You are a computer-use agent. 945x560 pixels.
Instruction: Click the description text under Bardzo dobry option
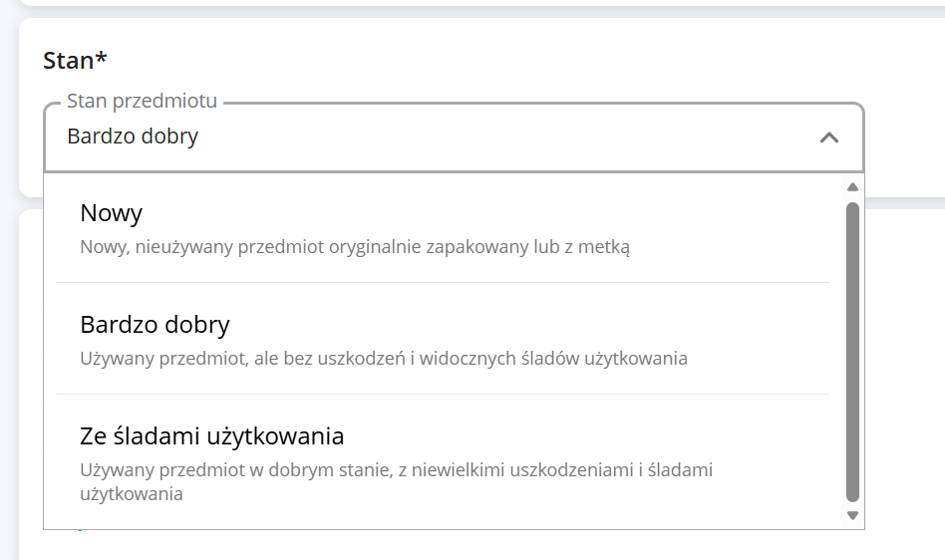pyautogui.click(x=384, y=358)
